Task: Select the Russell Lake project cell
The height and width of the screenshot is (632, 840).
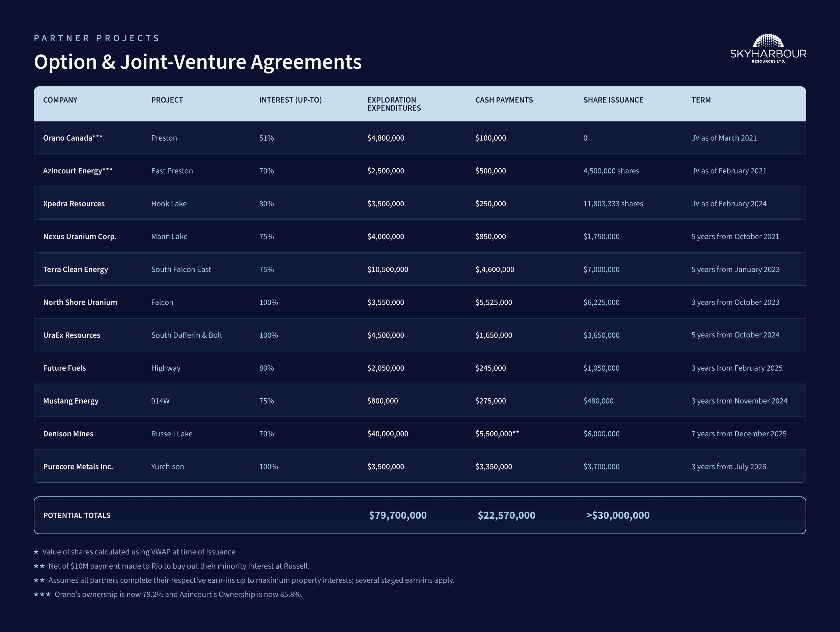Action: [x=172, y=433]
